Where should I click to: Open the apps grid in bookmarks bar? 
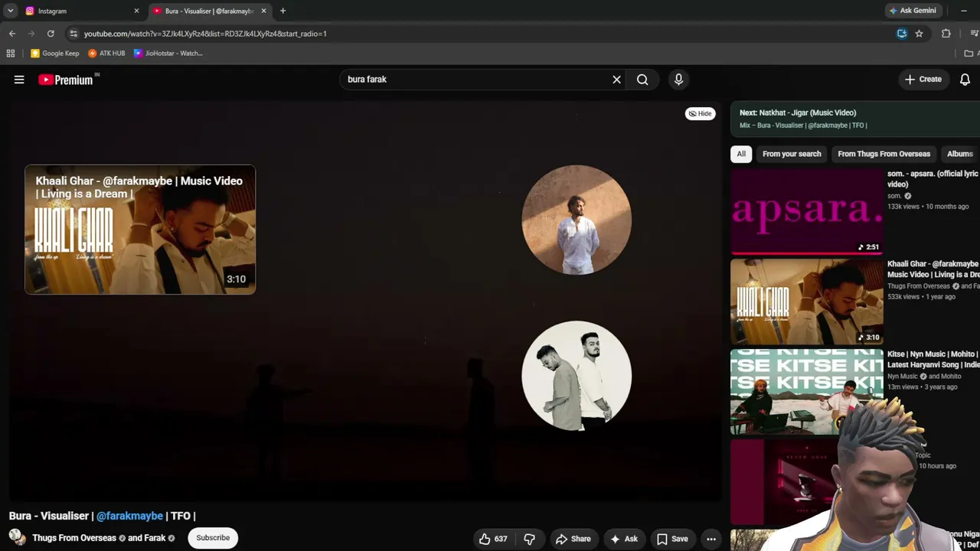click(11, 54)
